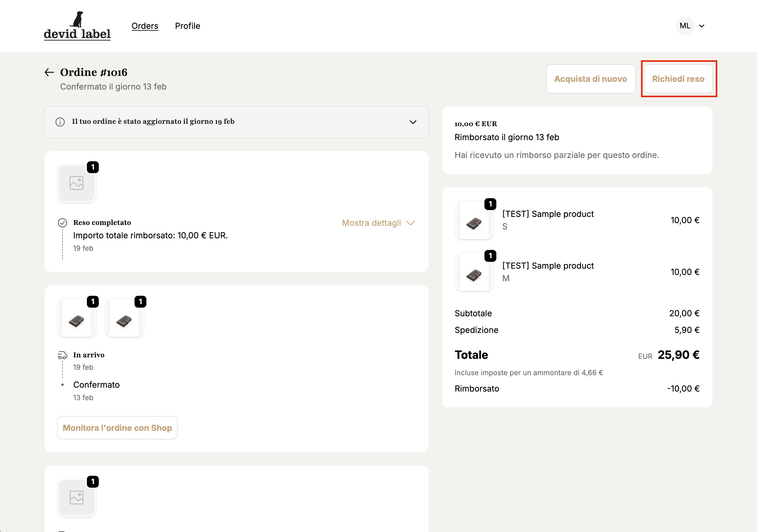757x532 pixels.
Task: Click the Reso completato checkmark icon
Action: tap(62, 223)
